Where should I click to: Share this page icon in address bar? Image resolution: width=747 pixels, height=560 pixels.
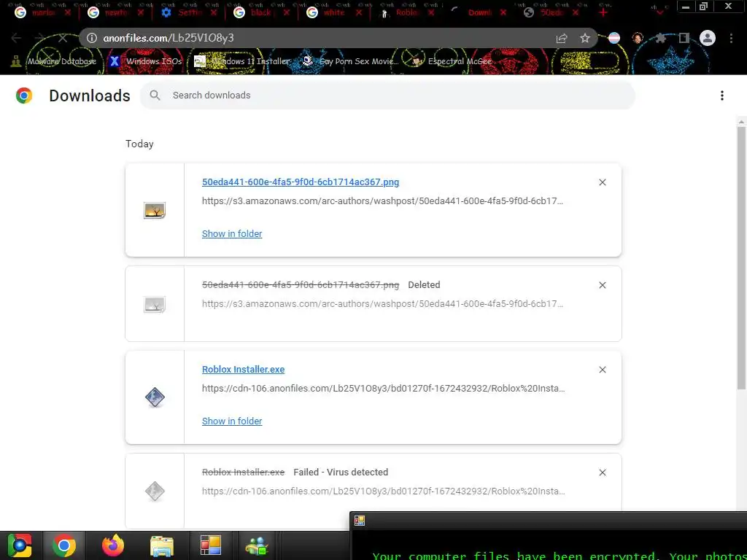[x=562, y=39]
